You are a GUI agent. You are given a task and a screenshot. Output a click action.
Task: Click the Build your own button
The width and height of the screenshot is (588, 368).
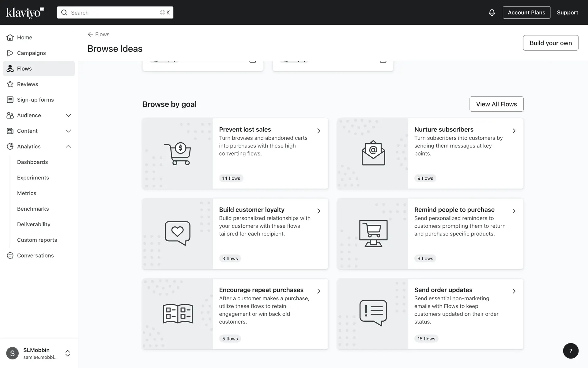click(550, 43)
